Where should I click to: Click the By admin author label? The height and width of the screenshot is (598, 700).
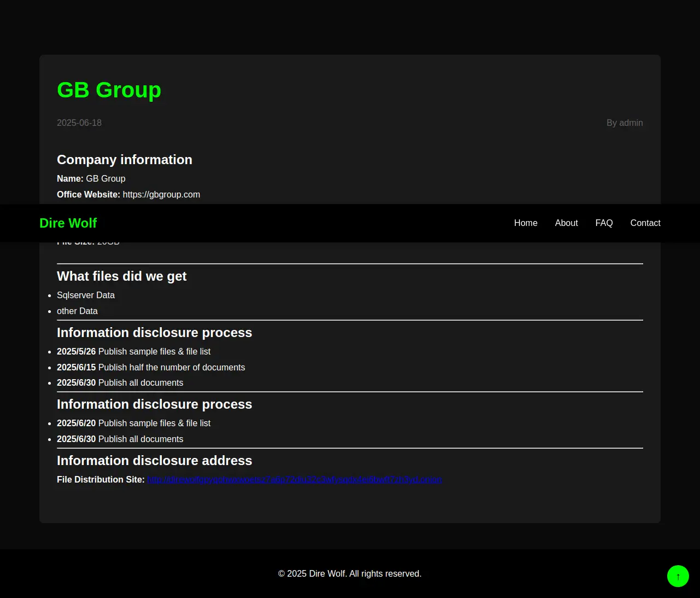(624, 123)
